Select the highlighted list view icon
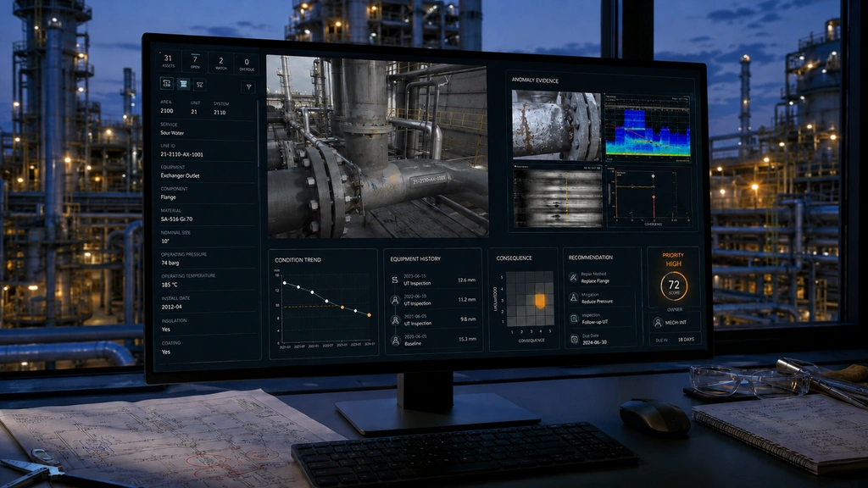The image size is (868, 488). 183,84
